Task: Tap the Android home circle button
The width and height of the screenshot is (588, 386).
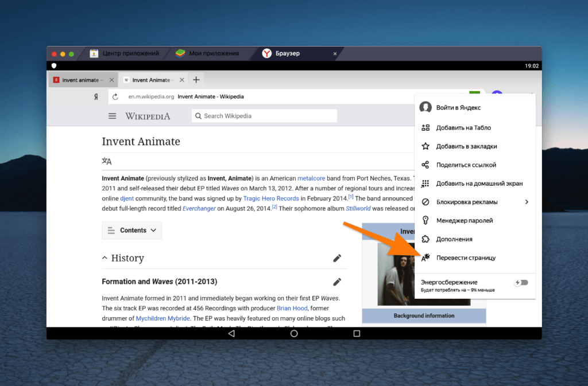Action: click(294, 333)
